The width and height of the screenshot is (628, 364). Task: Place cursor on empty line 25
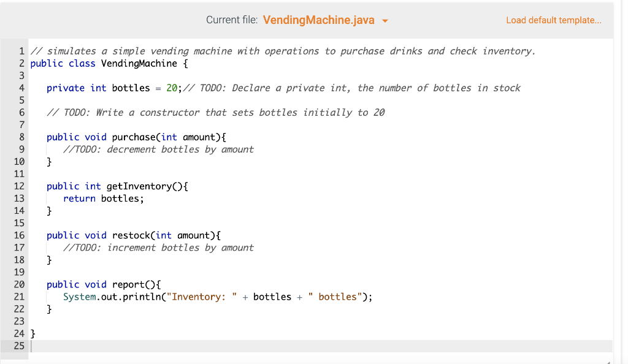tap(37, 346)
